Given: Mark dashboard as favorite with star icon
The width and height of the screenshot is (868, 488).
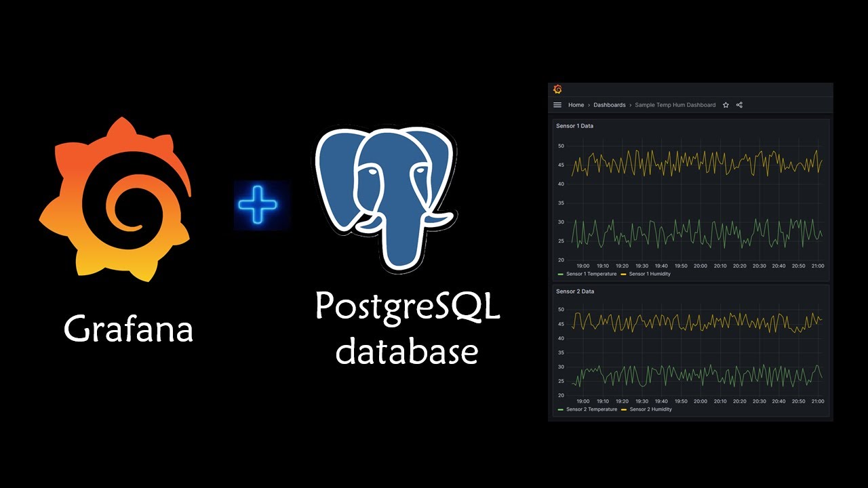Looking at the screenshot, I should point(726,105).
